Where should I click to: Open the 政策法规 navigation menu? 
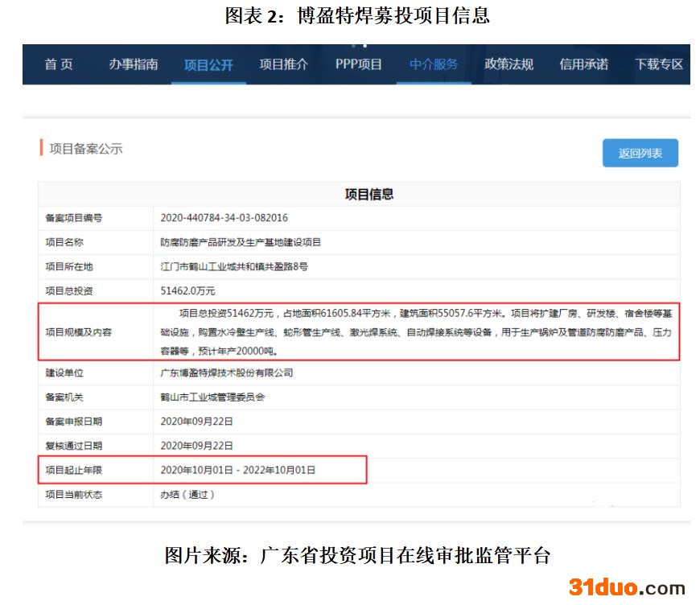(x=509, y=64)
